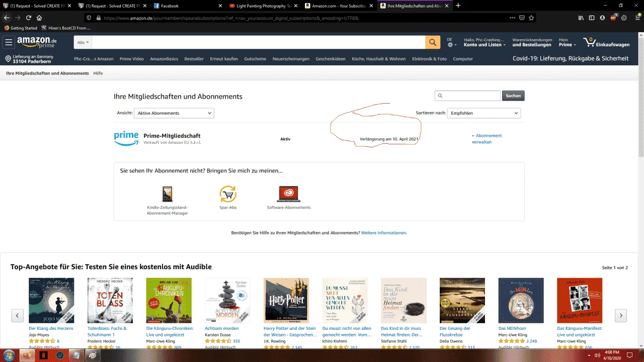
Task: Open Gutscheine in navigation bar
Action: [255, 59]
